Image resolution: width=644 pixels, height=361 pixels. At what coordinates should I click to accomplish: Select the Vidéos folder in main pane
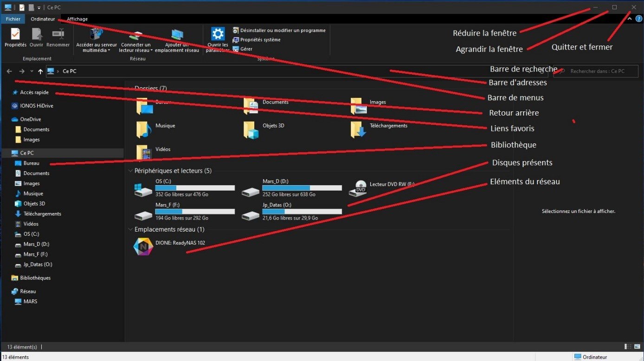point(154,154)
